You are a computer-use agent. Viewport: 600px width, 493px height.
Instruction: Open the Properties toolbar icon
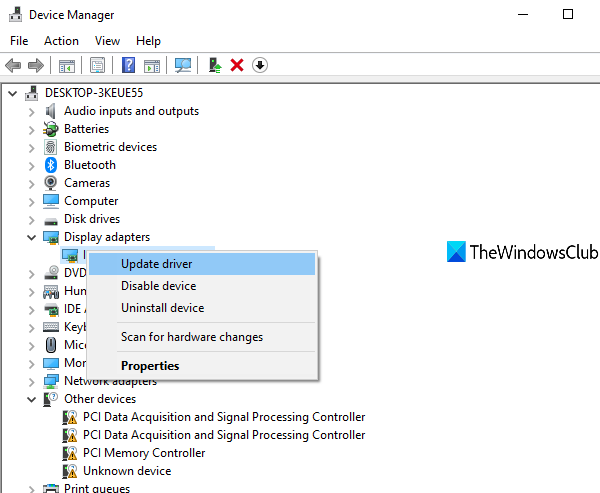(x=97, y=65)
